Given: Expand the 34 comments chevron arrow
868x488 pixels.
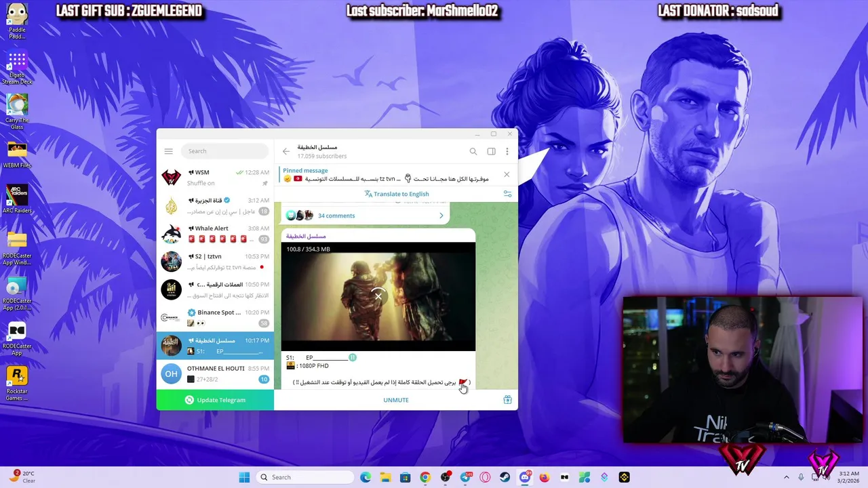Looking at the screenshot, I should tap(441, 216).
